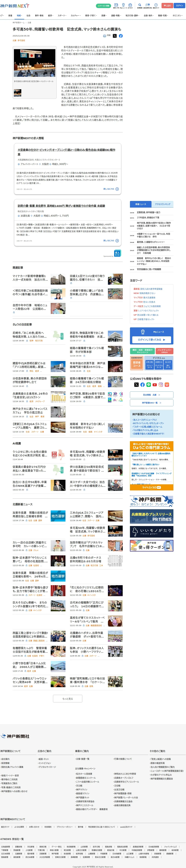Share article on Facebook icon below headline

pyautogui.click(x=121, y=36)
